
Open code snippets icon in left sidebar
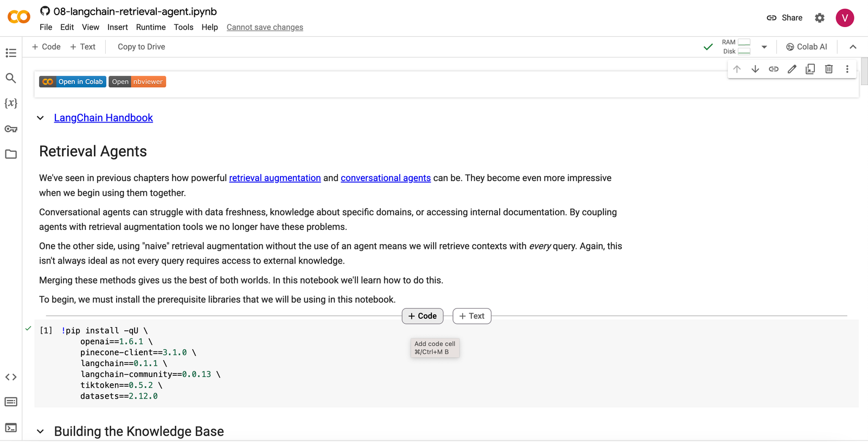click(x=11, y=377)
